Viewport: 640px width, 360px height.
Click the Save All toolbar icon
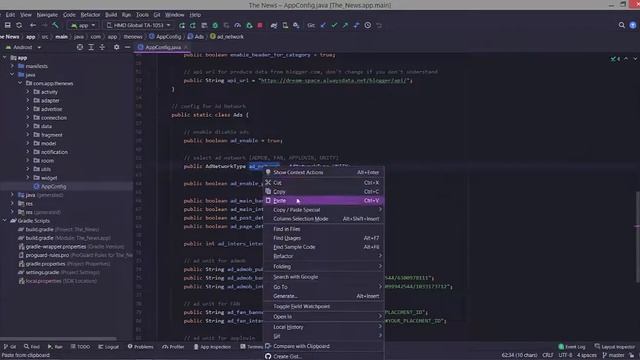pos(7,25)
